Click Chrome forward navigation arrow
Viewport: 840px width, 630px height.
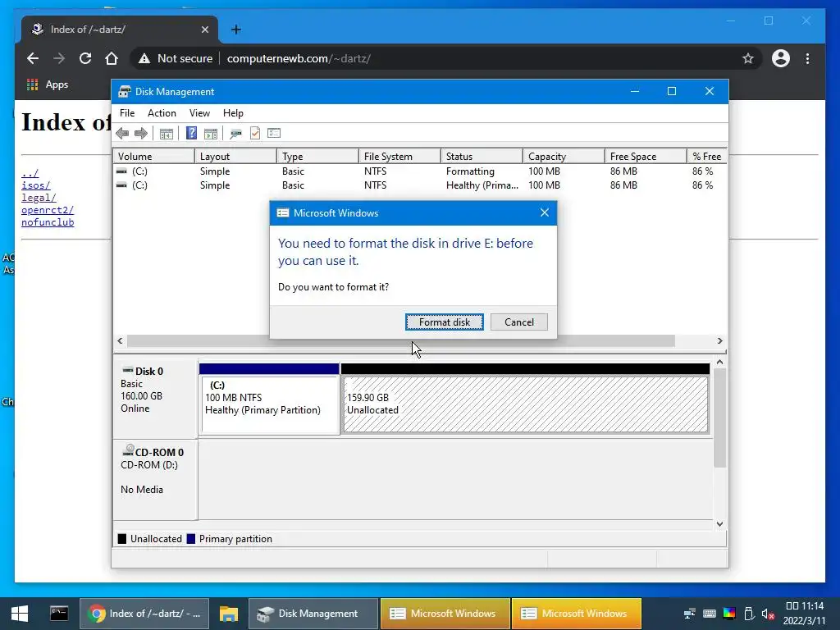point(59,58)
